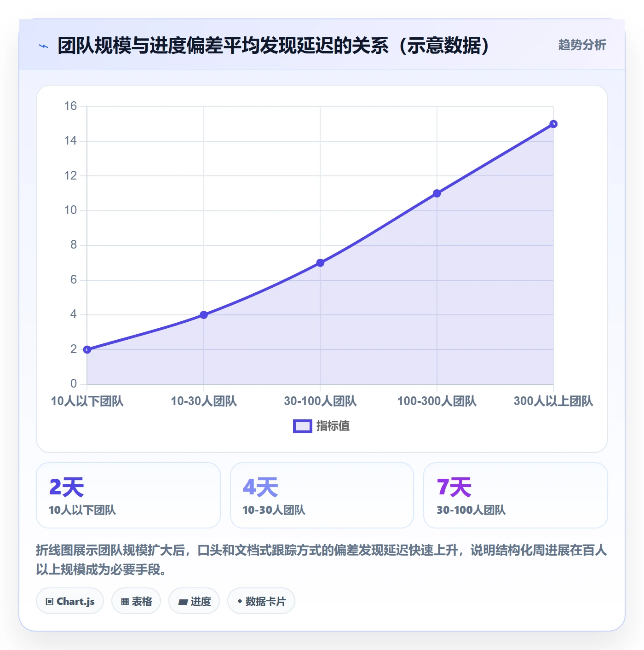Click the description paragraph starting 折线图展示

pyautogui.click(x=322, y=560)
